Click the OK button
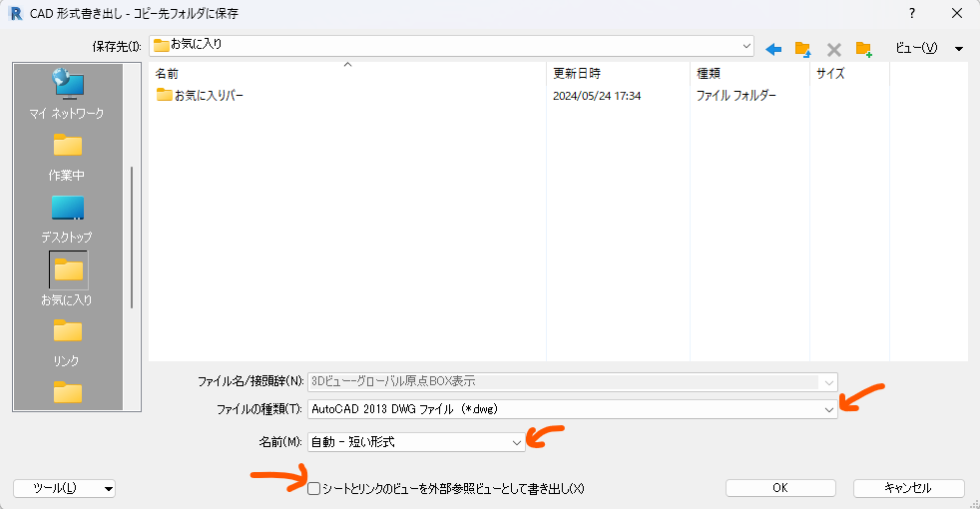Screen dimensions: 980x509 coord(780,488)
